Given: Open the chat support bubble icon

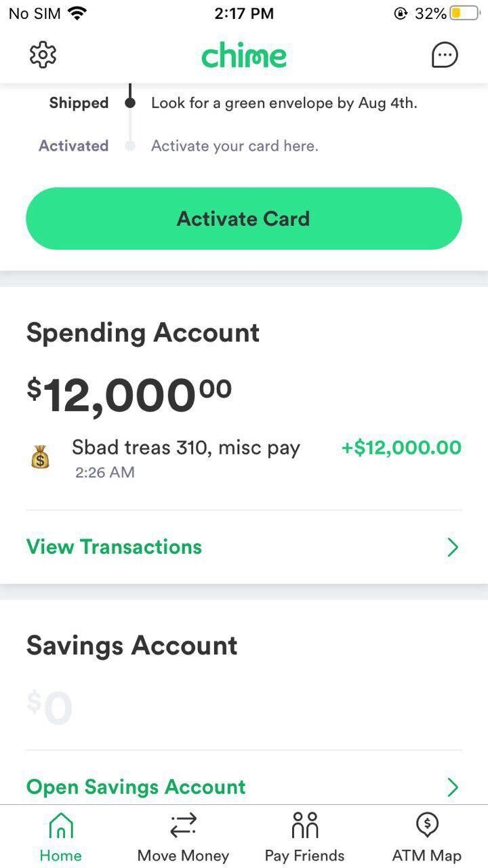Looking at the screenshot, I should click(445, 56).
